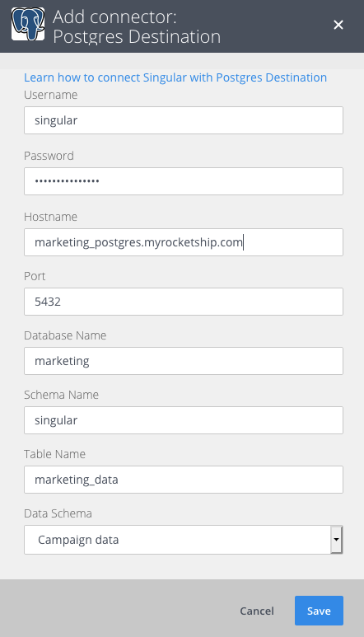364x637 pixels.
Task: Focus the Database Name field
Action: 184,361
